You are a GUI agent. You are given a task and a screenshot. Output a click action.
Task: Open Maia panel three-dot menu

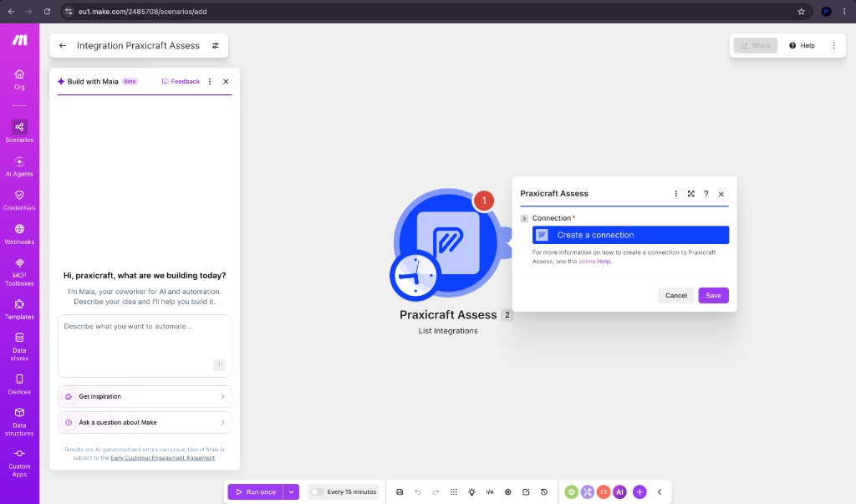point(210,81)
